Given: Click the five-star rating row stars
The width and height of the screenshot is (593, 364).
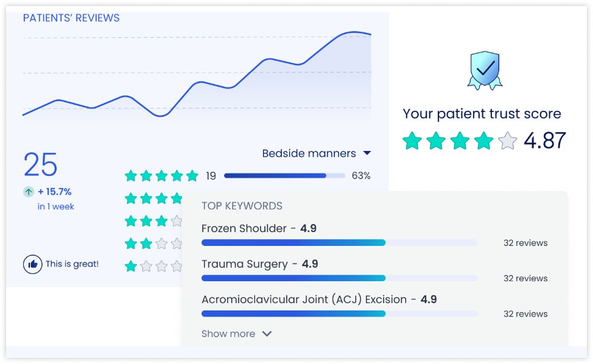Looking at the screenshot, I should click(x=161, y=176).
